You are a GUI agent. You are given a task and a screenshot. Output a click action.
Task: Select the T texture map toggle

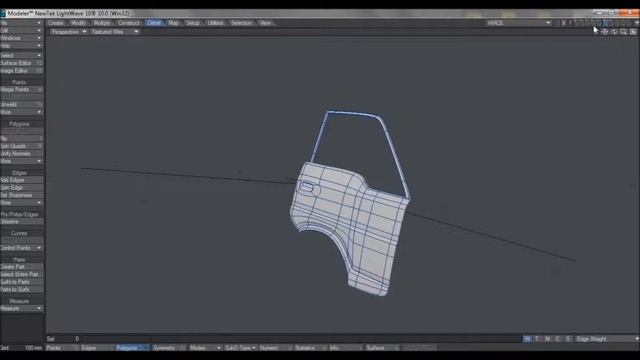(x=537, y=339)
